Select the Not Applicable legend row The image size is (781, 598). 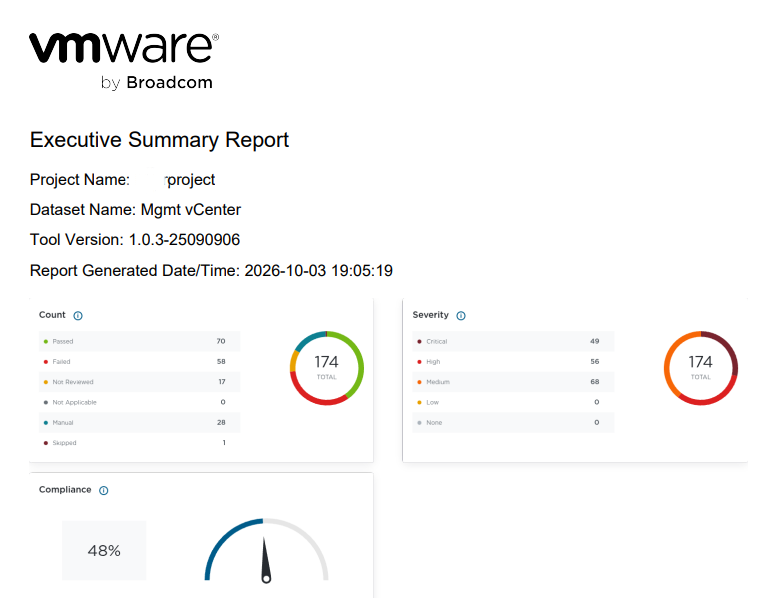(134, 402)
